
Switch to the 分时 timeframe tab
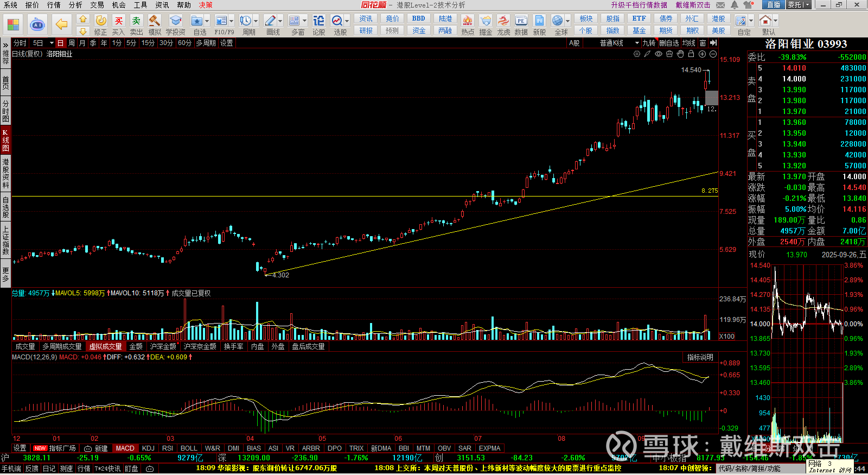[20, 43]
